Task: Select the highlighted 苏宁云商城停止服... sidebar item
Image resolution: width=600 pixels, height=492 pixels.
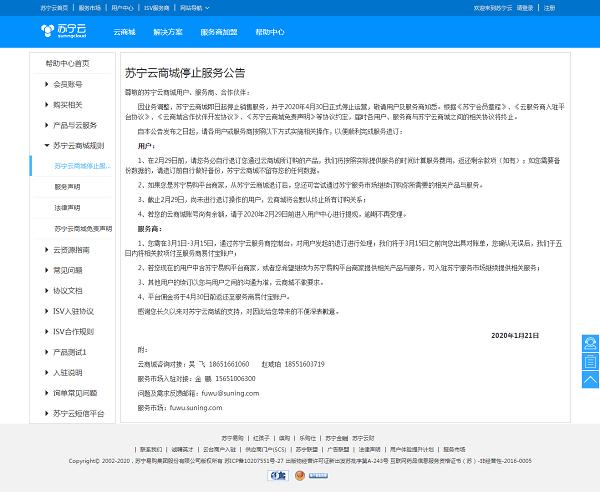Action: (83, 166)
